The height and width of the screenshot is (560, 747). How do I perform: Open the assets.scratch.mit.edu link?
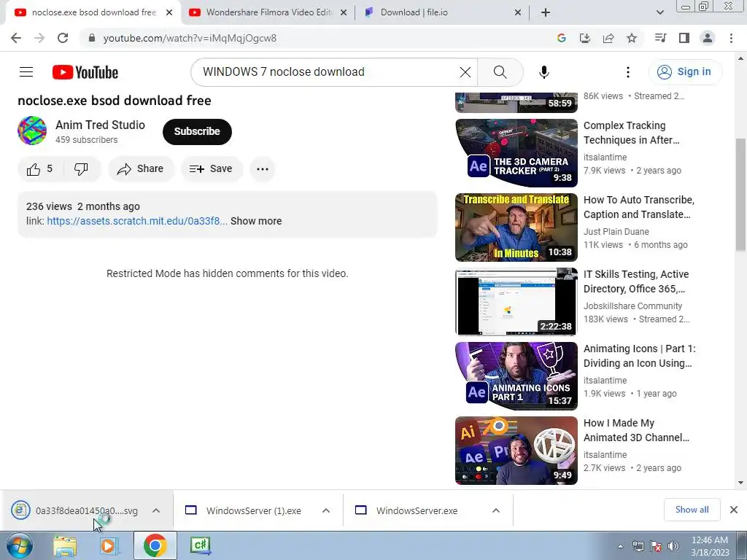point(137,221)
